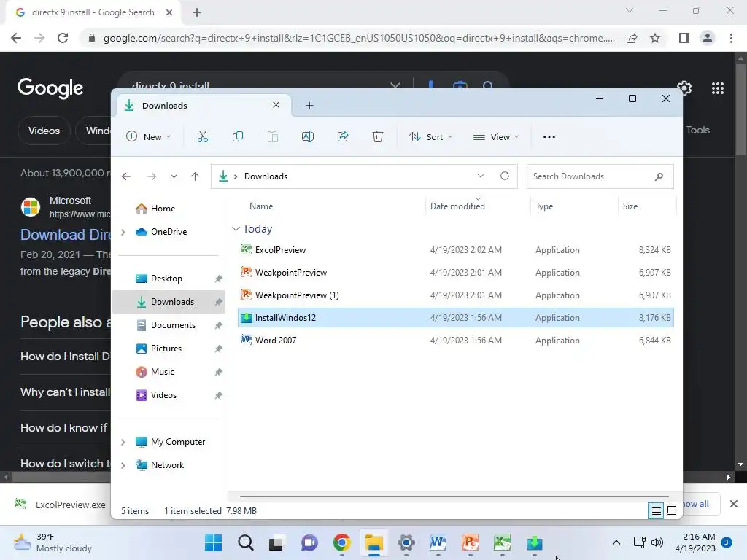Click Tools on the Google results page
Viewport: 747px width, 560px height.
point(697,130)
